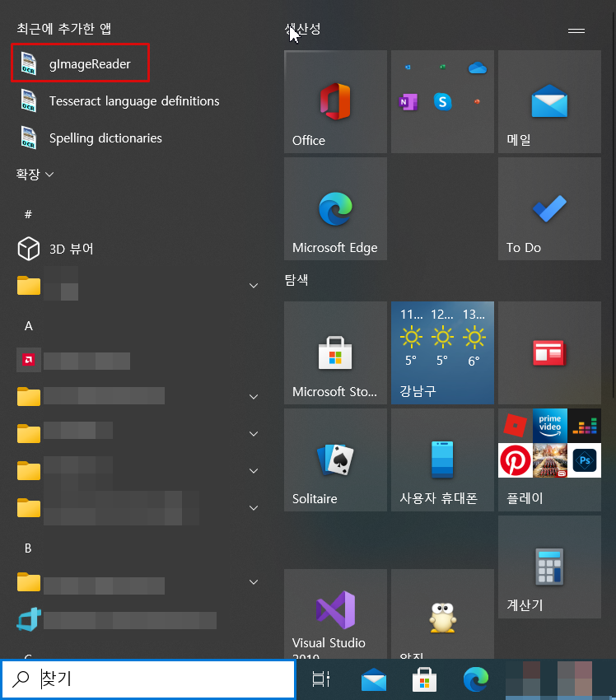Open the OneDrive icon in Office folder tile
This screenshot has width=616, height=700.
[477, 68]
